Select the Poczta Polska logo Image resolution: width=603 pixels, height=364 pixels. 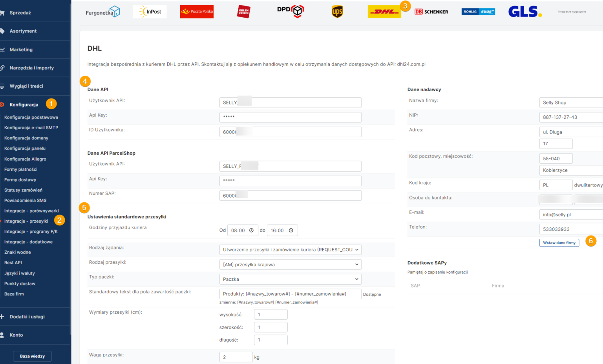coord(197,11)
